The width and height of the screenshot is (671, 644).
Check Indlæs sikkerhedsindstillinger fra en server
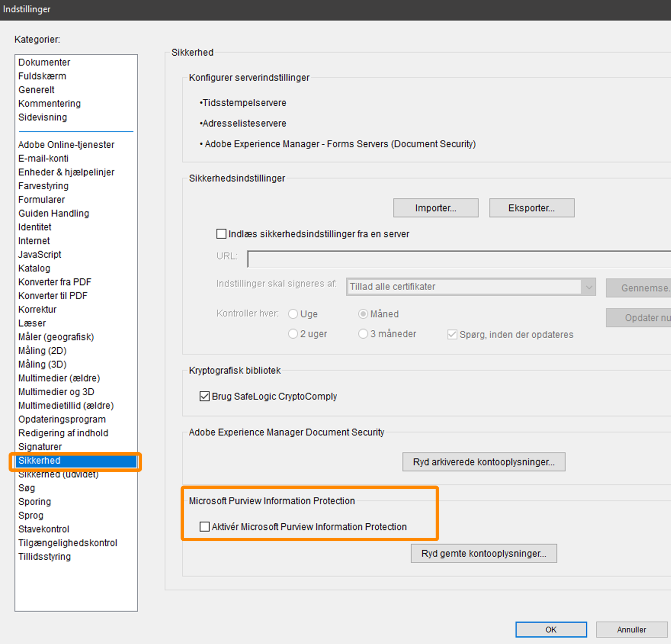tap(221, 234)
